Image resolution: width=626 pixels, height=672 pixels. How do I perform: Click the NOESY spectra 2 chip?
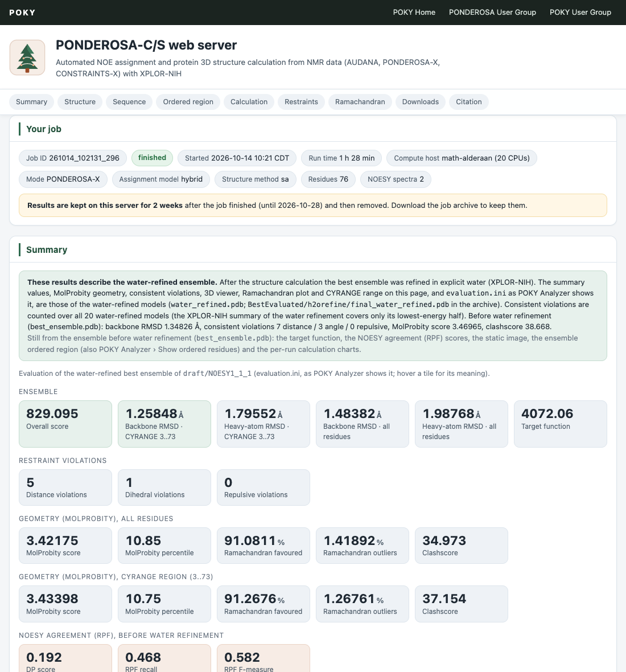click(x=396, y=179)
